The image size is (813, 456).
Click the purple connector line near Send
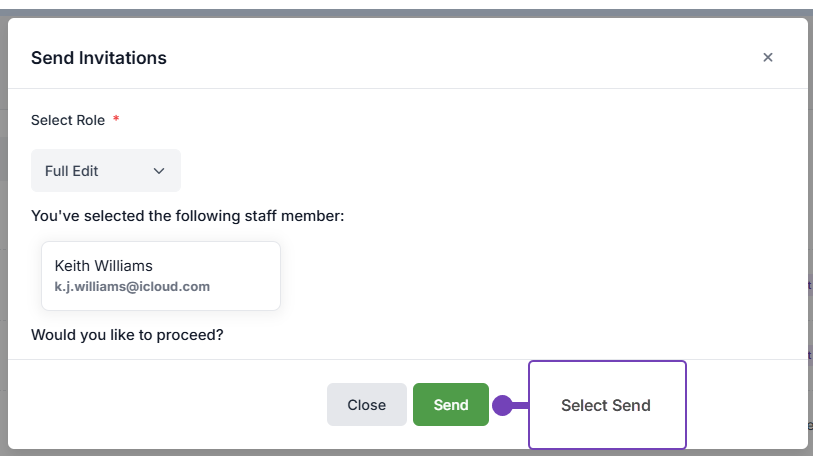coord(519,405)
